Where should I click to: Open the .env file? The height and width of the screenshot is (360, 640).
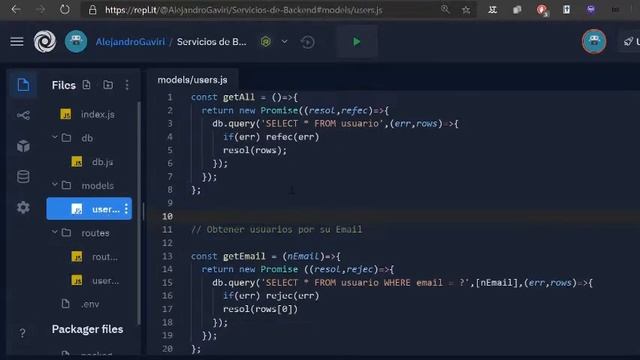[x=89, y=304]
